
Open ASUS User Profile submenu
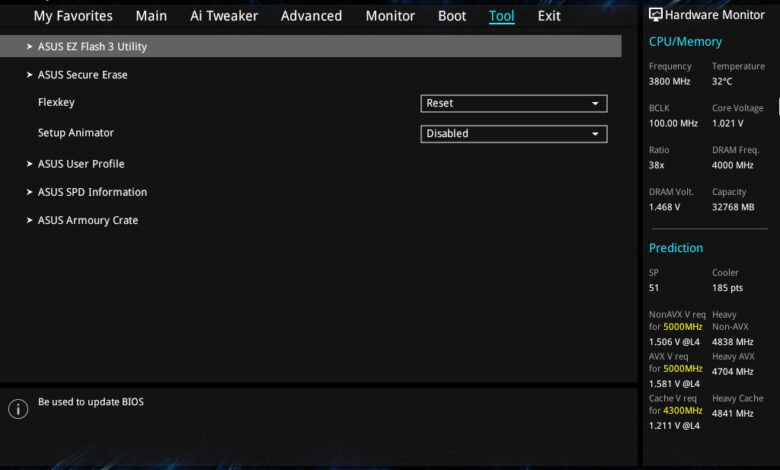point(81,164)
